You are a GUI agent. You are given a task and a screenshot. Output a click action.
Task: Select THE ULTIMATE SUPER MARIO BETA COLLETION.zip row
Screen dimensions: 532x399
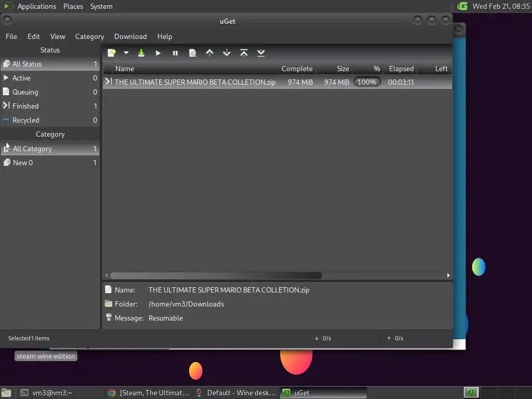[x=277, y=82]
